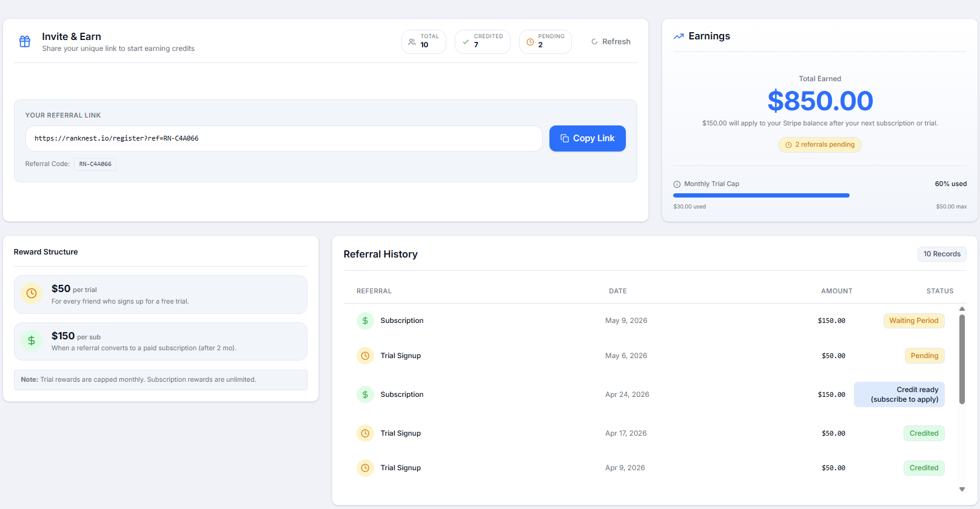Screen dimensions: 980x509
Task: Click the $850.00 total earned amount
Action: (x=820, y=101)
